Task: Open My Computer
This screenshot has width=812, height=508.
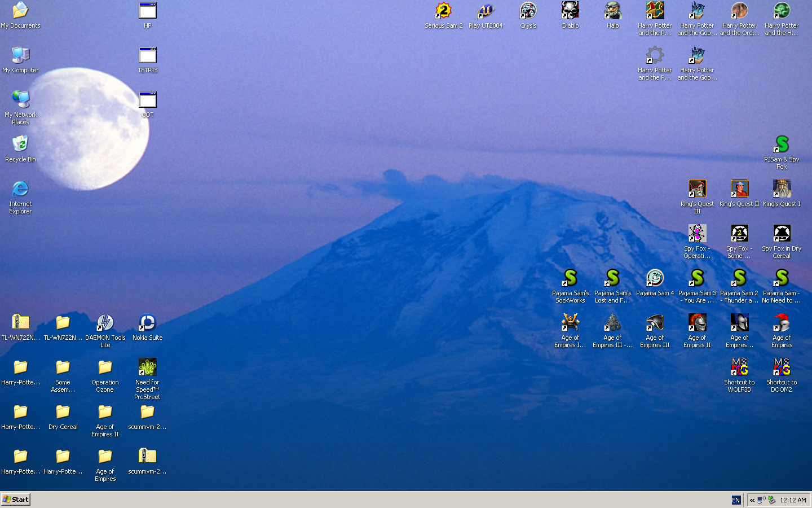Action: pos(20,60)
